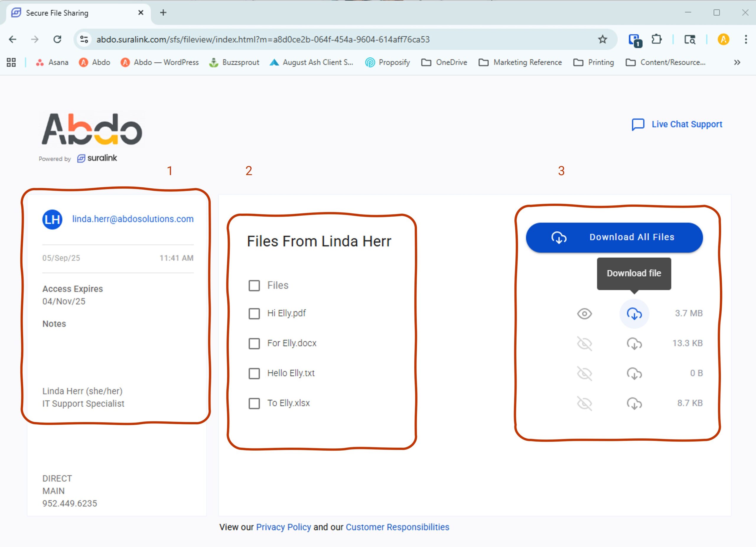The image size is (756, 547).
Task: Click disabled preview icon for For Elly.docx
Action: tap(584, 344)
